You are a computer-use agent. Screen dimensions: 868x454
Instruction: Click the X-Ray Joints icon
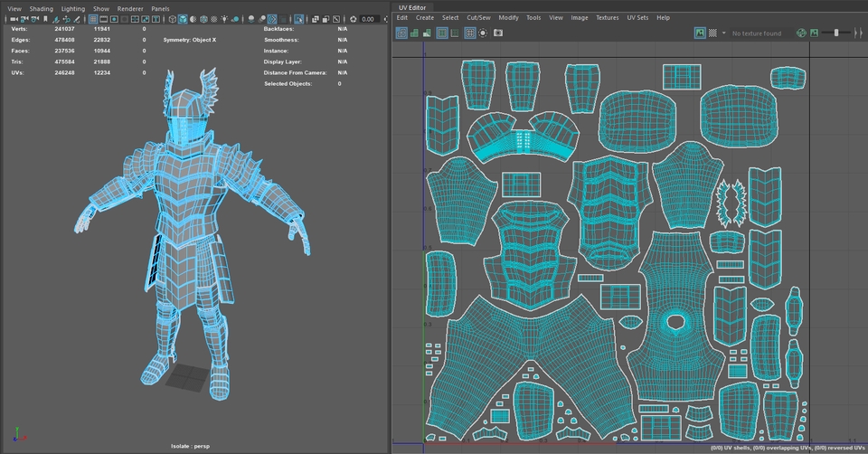(336, 19)
